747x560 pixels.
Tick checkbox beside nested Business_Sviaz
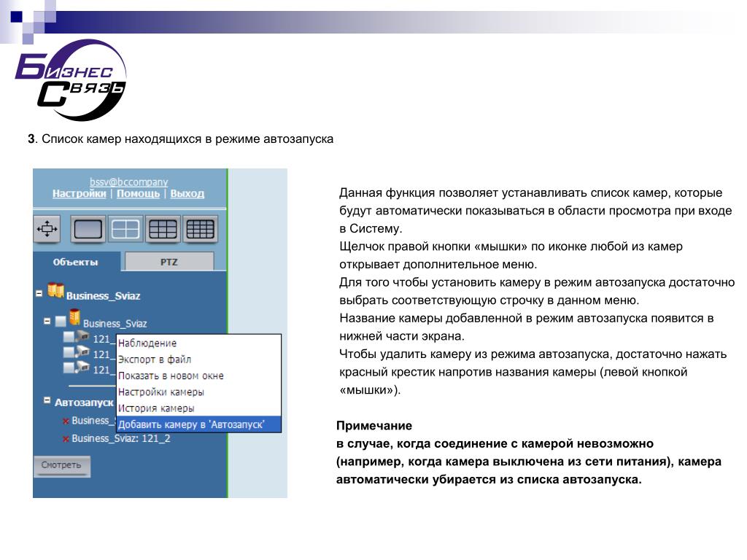[x=61, y=322]
